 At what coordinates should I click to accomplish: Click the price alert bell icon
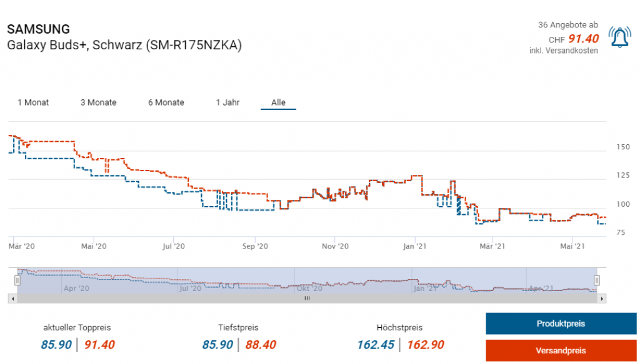619,38
